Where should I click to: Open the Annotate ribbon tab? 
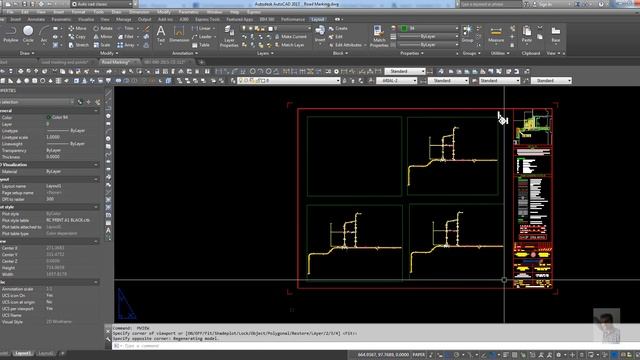point(36,19)
